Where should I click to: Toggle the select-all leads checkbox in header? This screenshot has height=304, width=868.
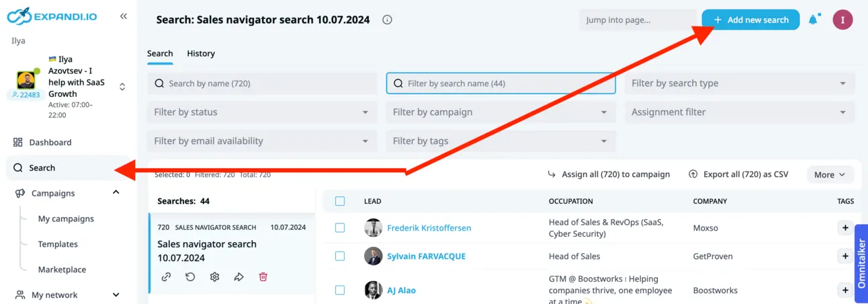(340, 201)
